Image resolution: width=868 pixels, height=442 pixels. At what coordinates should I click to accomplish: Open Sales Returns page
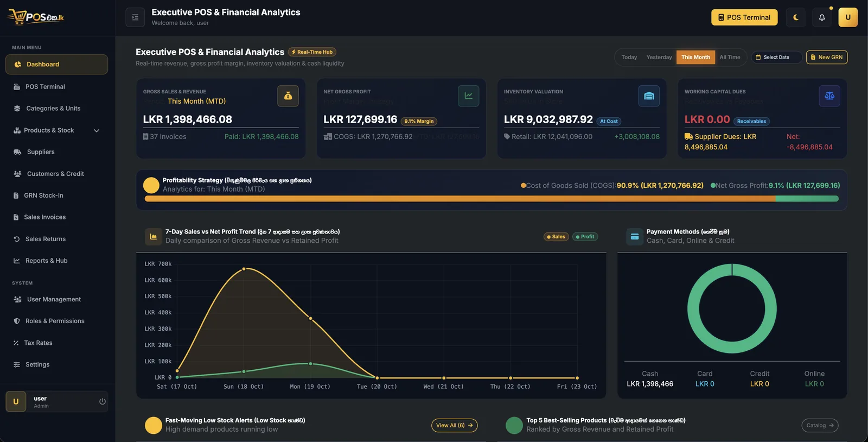[56, 239]
